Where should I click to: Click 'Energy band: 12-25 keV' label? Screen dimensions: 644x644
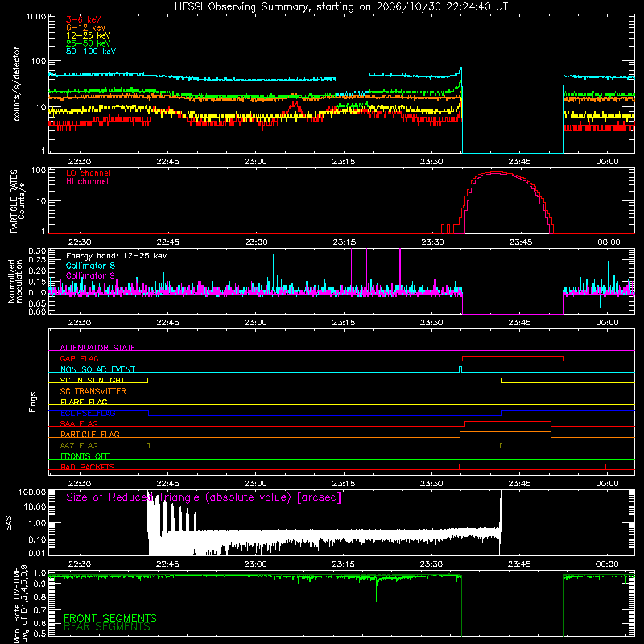tap(117, 256)
